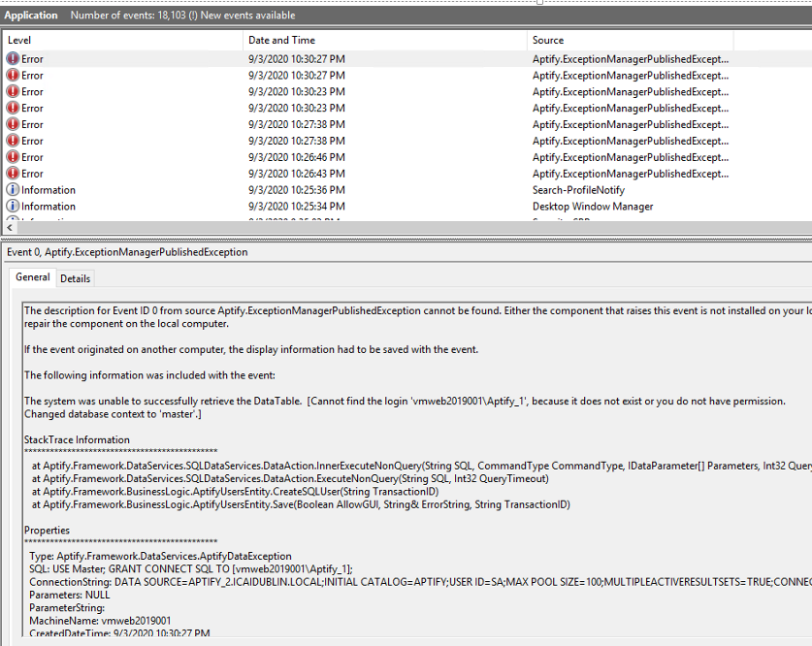Click the Search-ProfileNotify source cell
This screenshot has height=646, width=812.
click(578, 190)
